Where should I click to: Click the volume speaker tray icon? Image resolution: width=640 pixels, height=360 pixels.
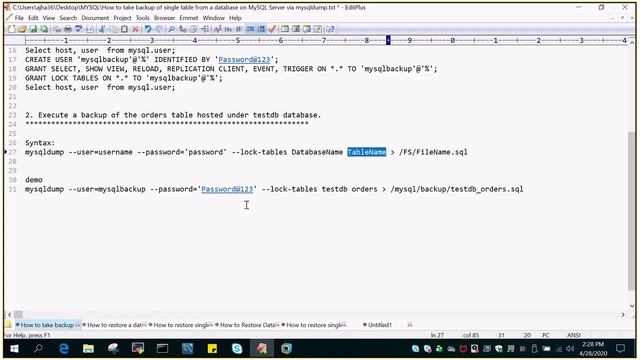570,349
